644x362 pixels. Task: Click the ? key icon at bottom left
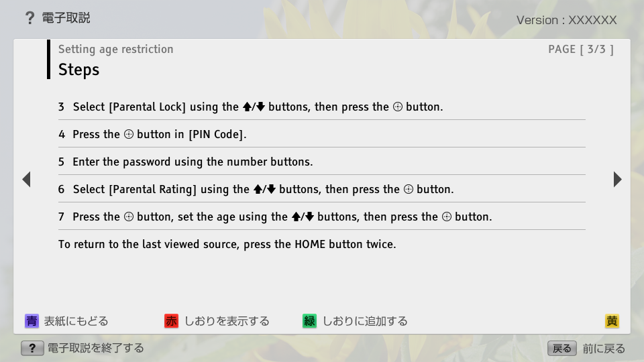[x=32, y=348]
